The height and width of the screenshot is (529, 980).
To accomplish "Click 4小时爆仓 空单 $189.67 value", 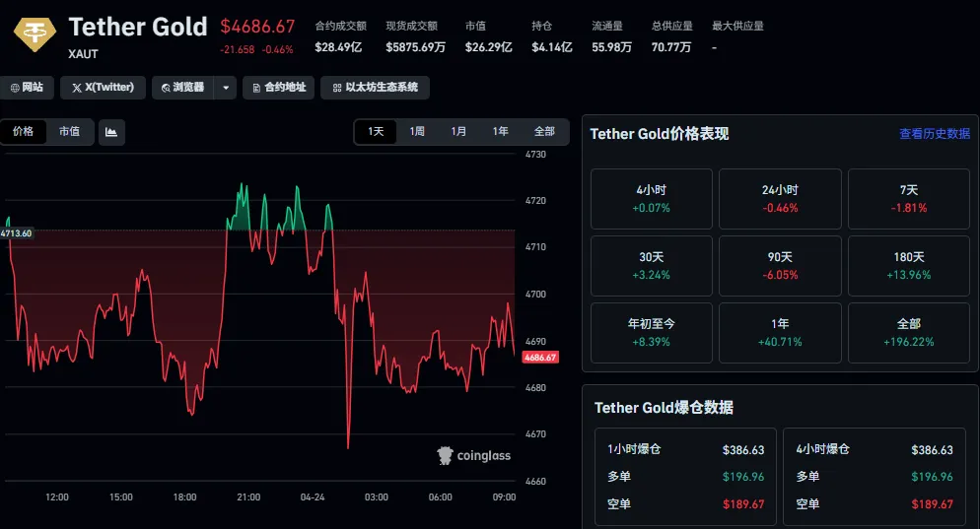I will coord(932,504).
